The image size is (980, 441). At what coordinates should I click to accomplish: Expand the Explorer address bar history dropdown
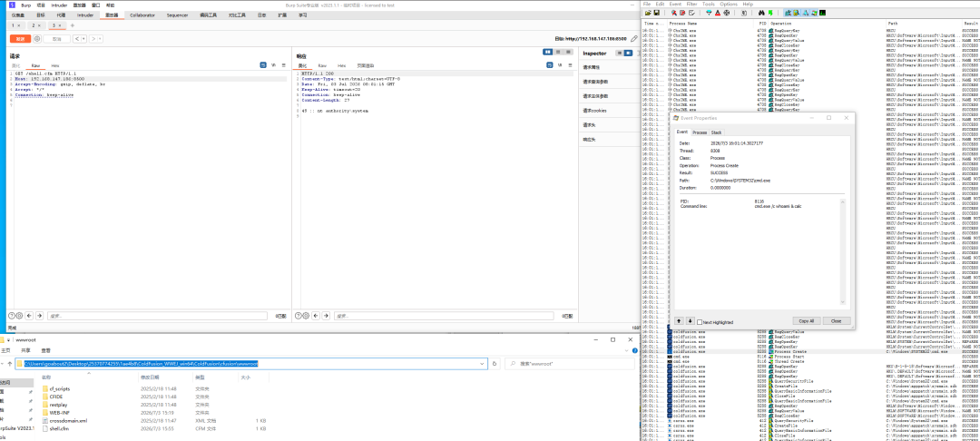click(483, 363)
